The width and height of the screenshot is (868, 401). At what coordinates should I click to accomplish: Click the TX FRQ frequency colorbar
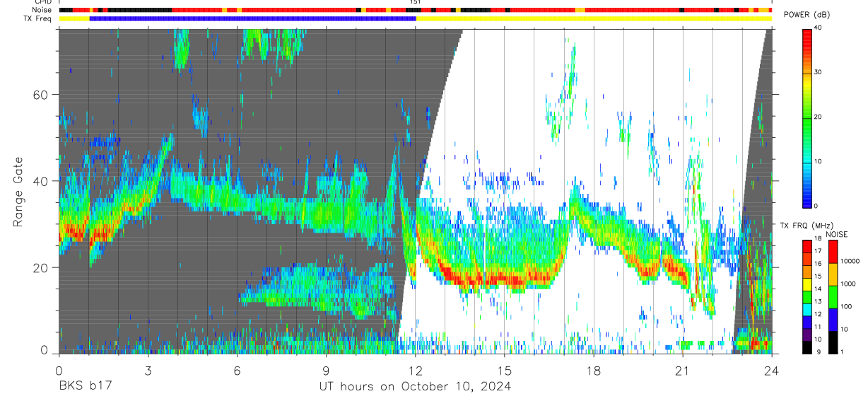pyautogui.click(x=807, y=296)
